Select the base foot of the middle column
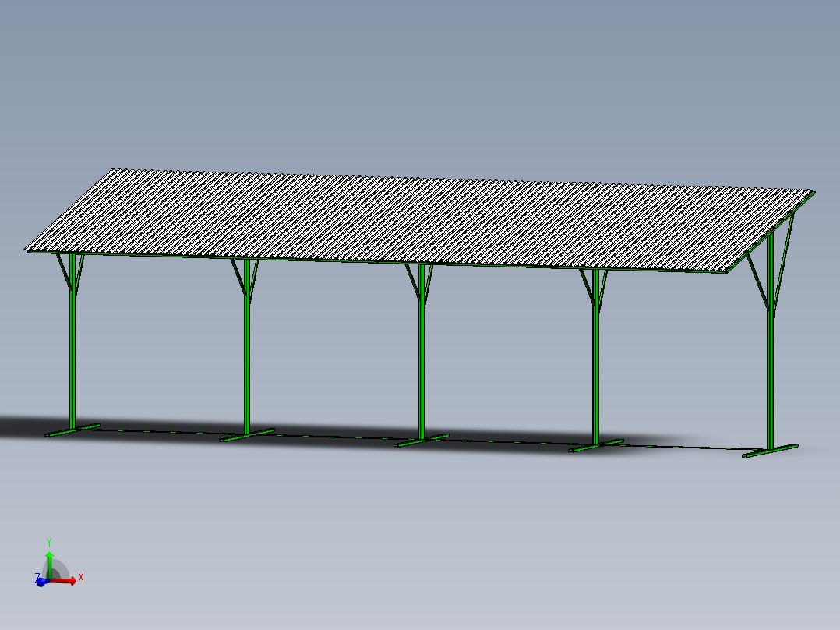The image size is (840, 630). tap(422, 441)
